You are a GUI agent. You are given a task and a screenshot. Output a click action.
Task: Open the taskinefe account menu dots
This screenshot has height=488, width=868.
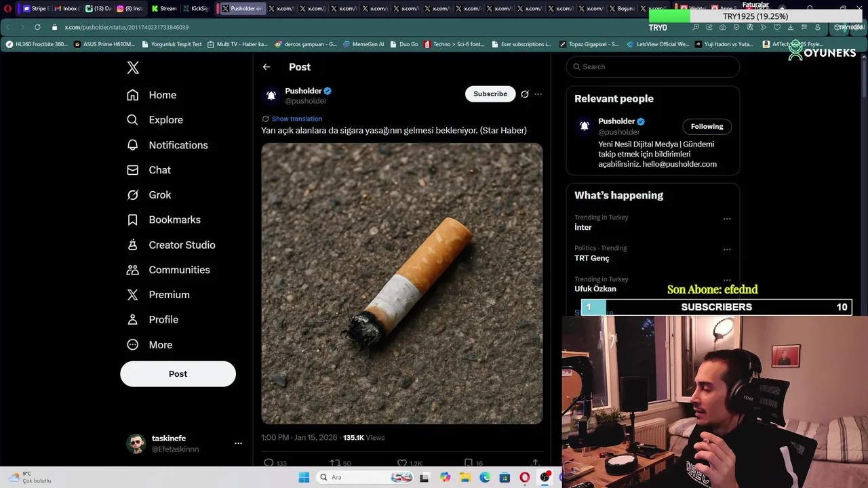coord(238,443)
